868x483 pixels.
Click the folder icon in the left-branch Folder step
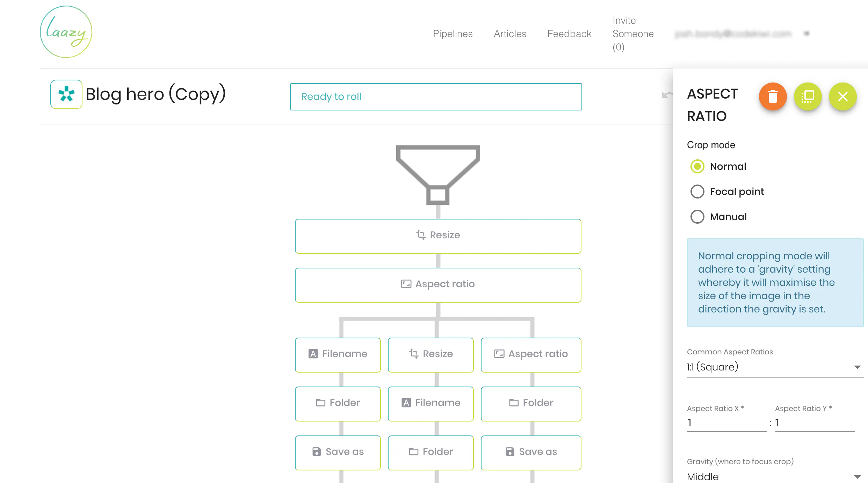(320, 403)
